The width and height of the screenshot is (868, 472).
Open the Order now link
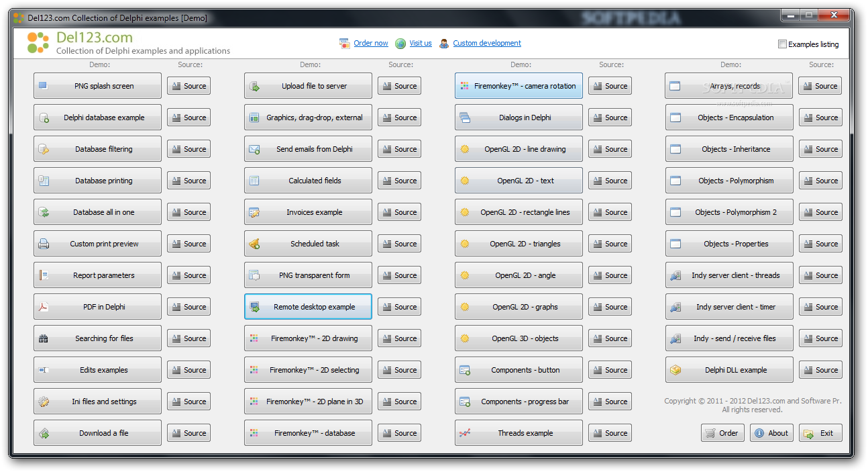(371, 43)
